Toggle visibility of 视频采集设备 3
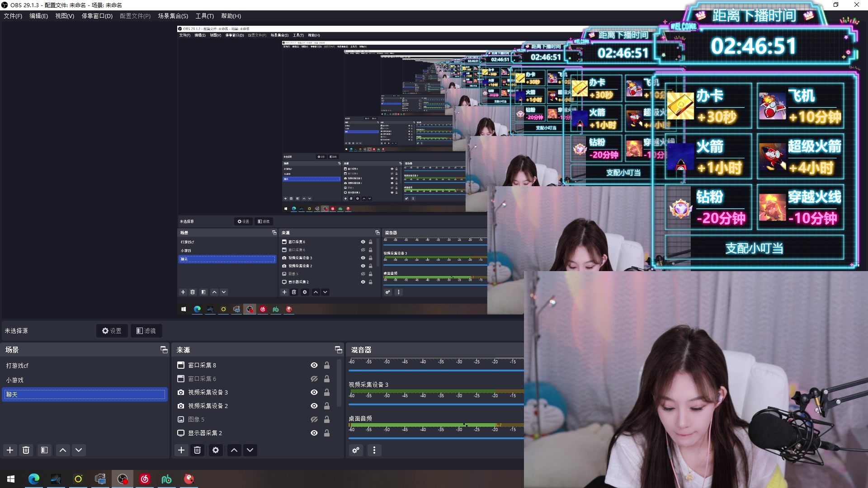 pyautogui.click(x=314, y=392)
